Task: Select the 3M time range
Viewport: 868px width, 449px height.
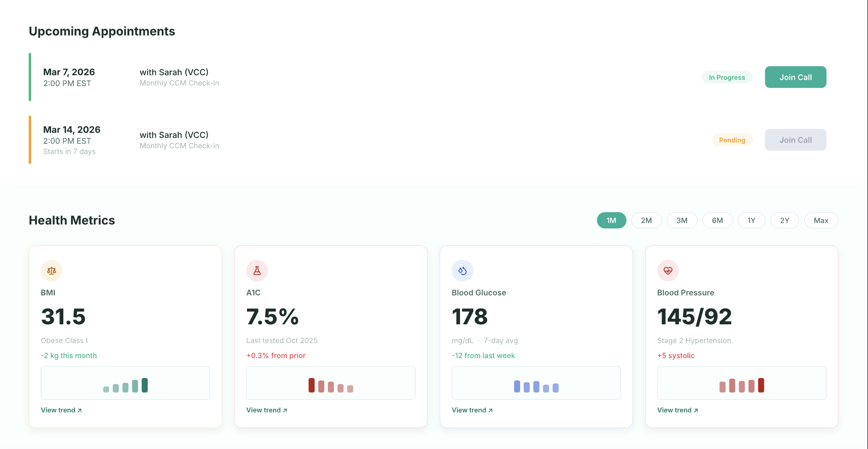Action: [x=682, y=220]
